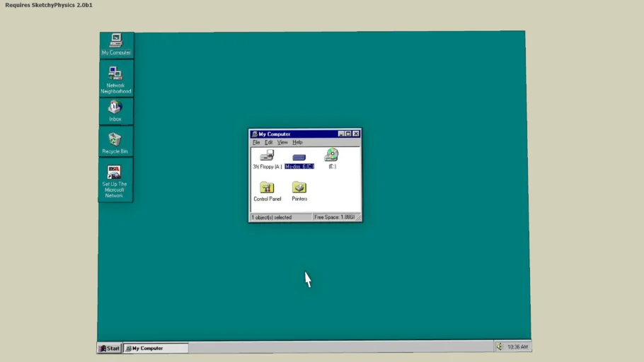
Task: Click the My Computer title bar system icon
Action: coord(255,134)
